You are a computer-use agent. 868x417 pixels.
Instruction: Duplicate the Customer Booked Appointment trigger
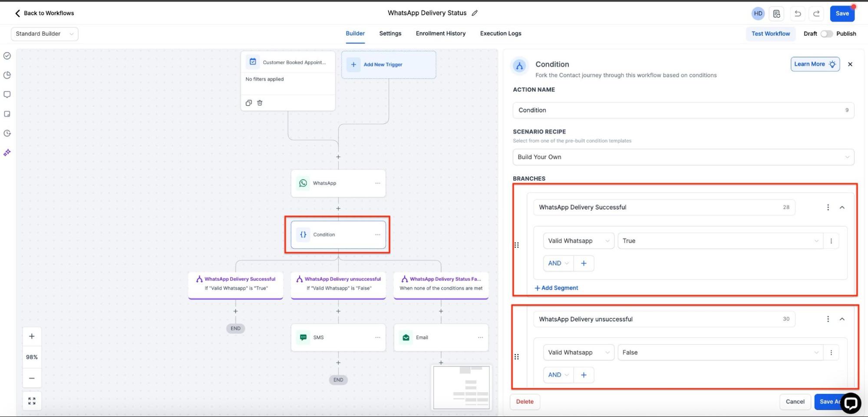(249, 103)
